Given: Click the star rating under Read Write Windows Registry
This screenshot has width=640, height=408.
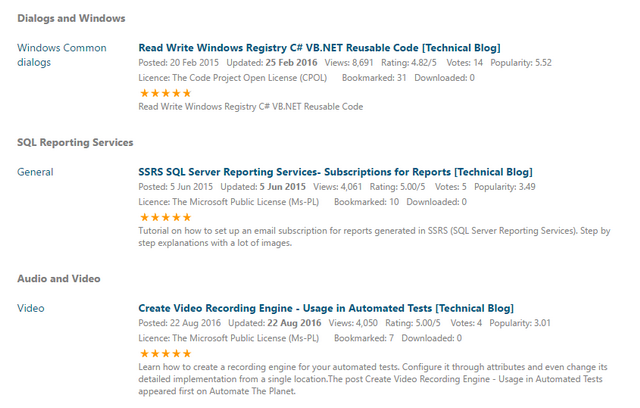Looking at the screenshot, I should point(165,93).
